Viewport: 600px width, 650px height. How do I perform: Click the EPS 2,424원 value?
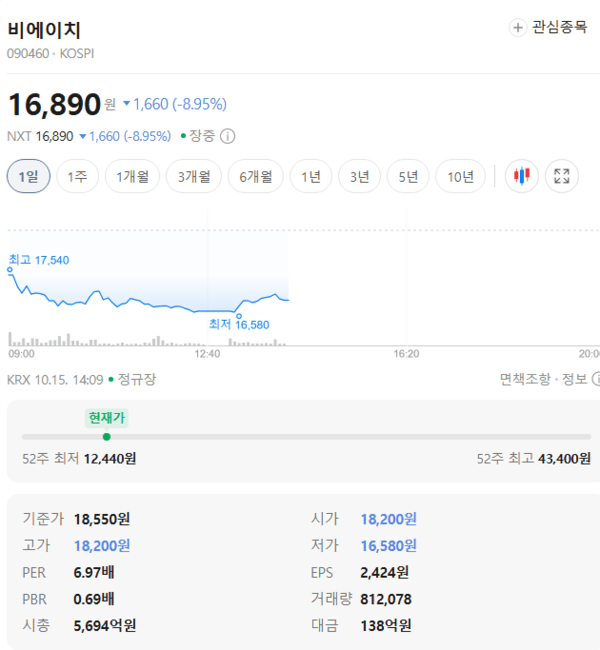pos(384,572)
